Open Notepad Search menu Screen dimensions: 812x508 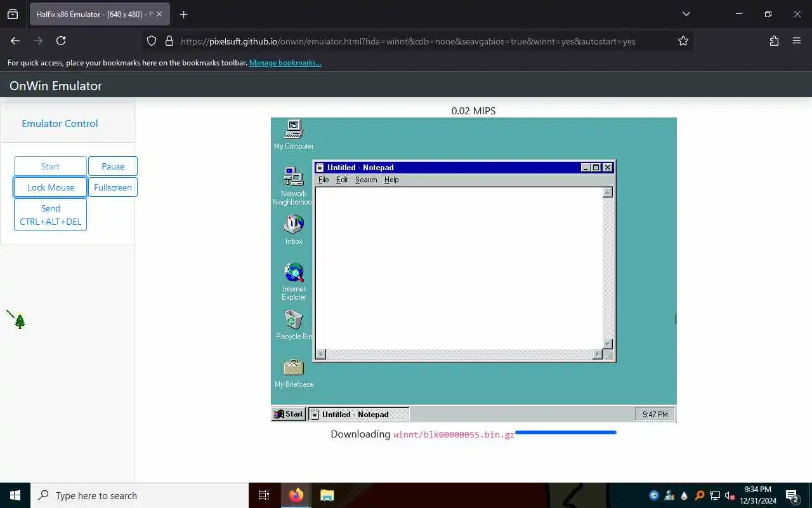pyautogui.click(x=366, y=180)
